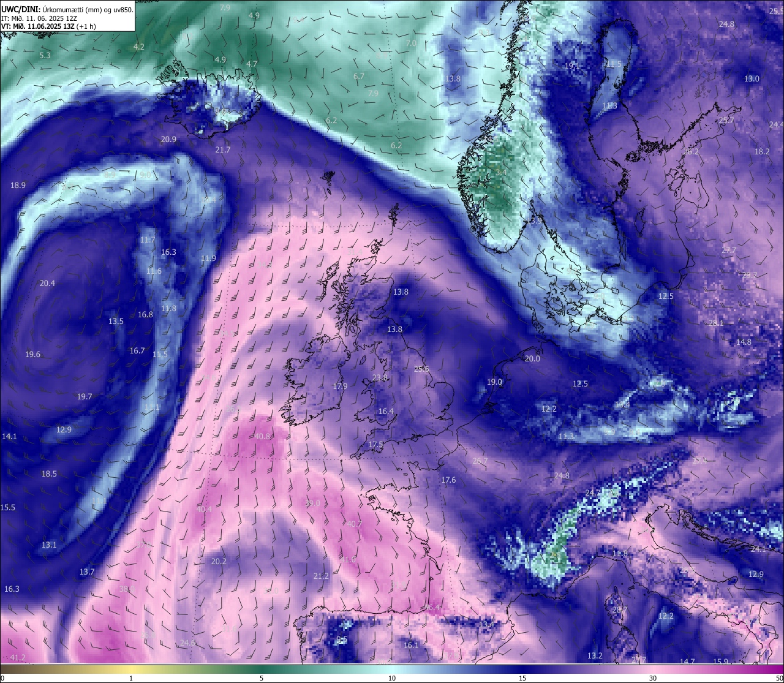
Task: Click the 29.7 value on the map
Action: [749, 275]
